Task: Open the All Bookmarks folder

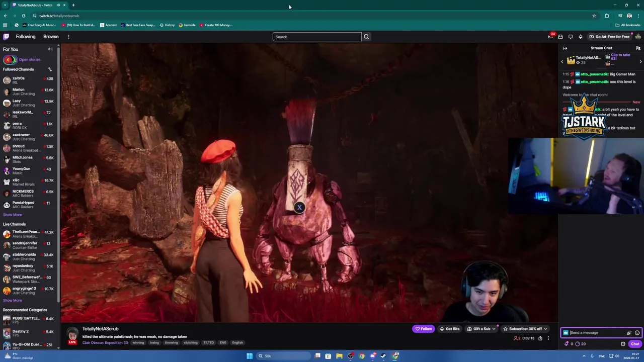Action: [x=628, y=25]
